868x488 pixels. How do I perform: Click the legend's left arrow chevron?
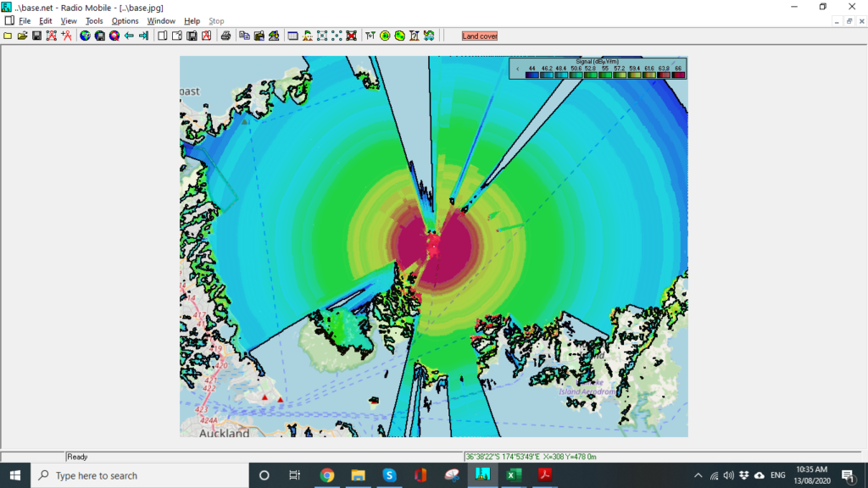(x=518, y=69)
